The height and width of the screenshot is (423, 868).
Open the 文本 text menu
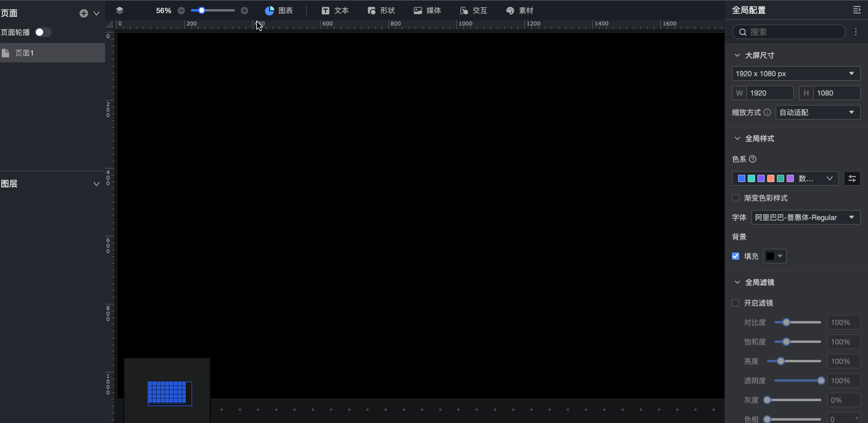coord(335,10)
